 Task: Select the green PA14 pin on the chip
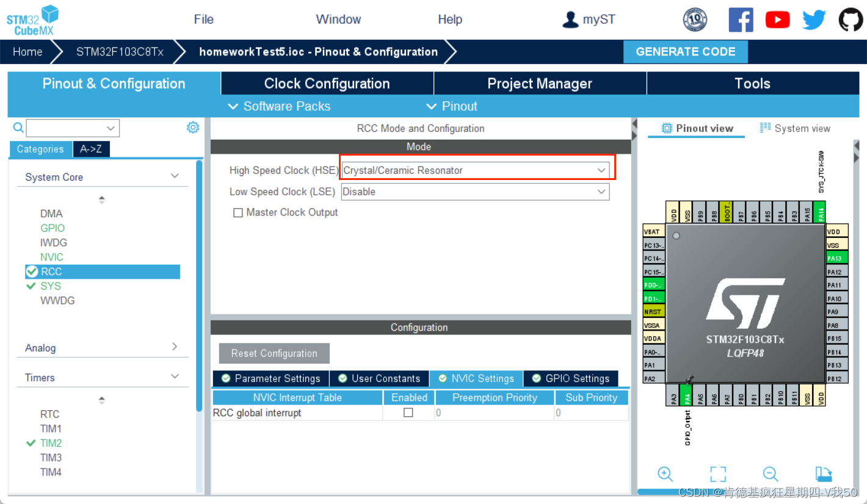tap(821, 211)
